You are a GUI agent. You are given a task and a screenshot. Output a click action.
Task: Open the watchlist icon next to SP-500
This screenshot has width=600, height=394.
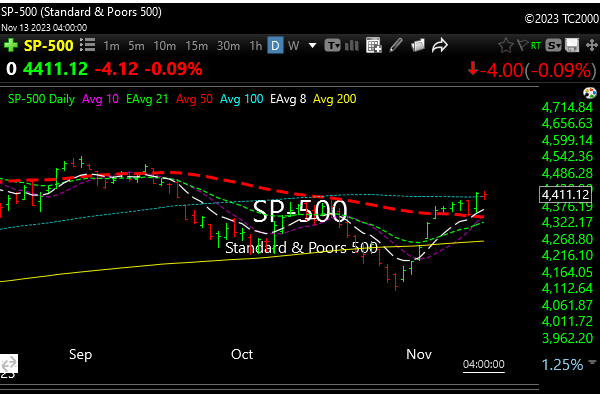click(88, 45)
